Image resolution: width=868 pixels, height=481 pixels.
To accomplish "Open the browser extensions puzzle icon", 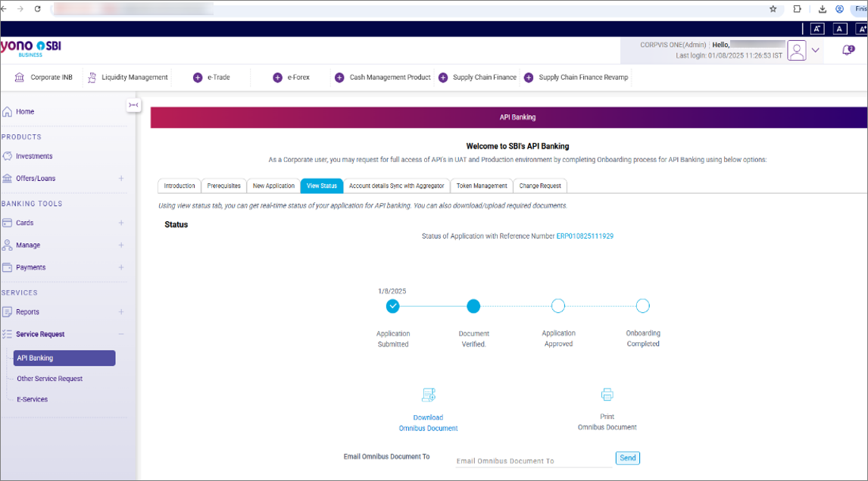I will point(797,9).
